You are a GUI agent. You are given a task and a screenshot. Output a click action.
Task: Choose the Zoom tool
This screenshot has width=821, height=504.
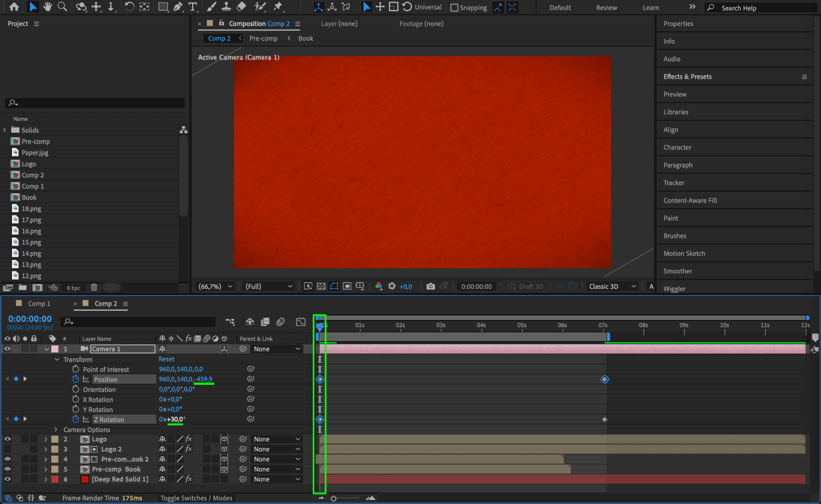[62, 7]
